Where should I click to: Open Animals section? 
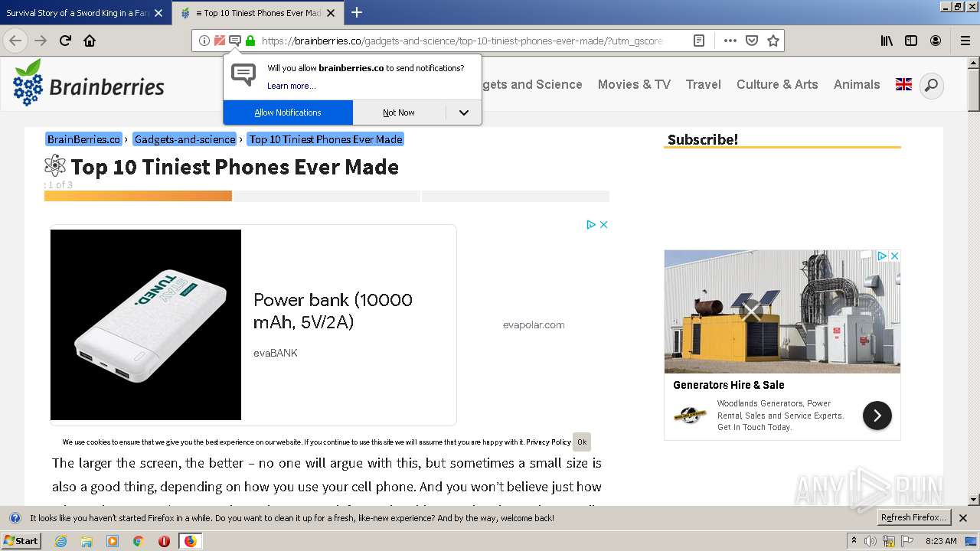point(857,84)
